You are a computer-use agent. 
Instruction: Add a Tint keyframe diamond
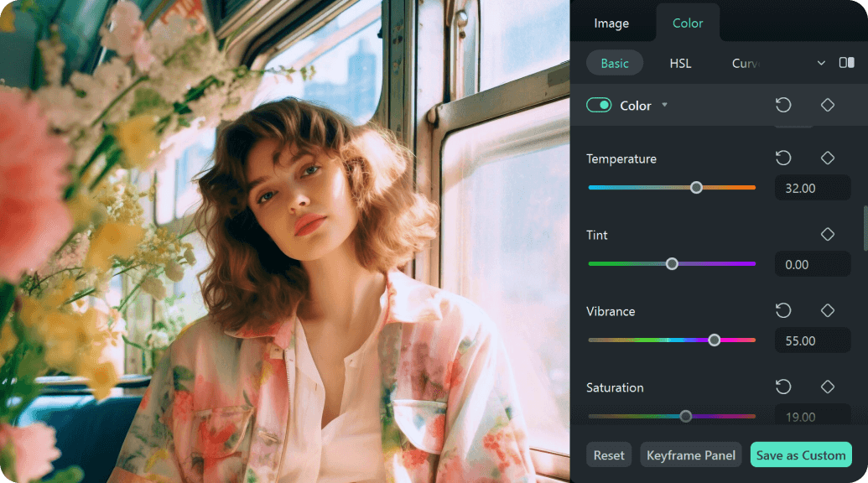(828, 235)
